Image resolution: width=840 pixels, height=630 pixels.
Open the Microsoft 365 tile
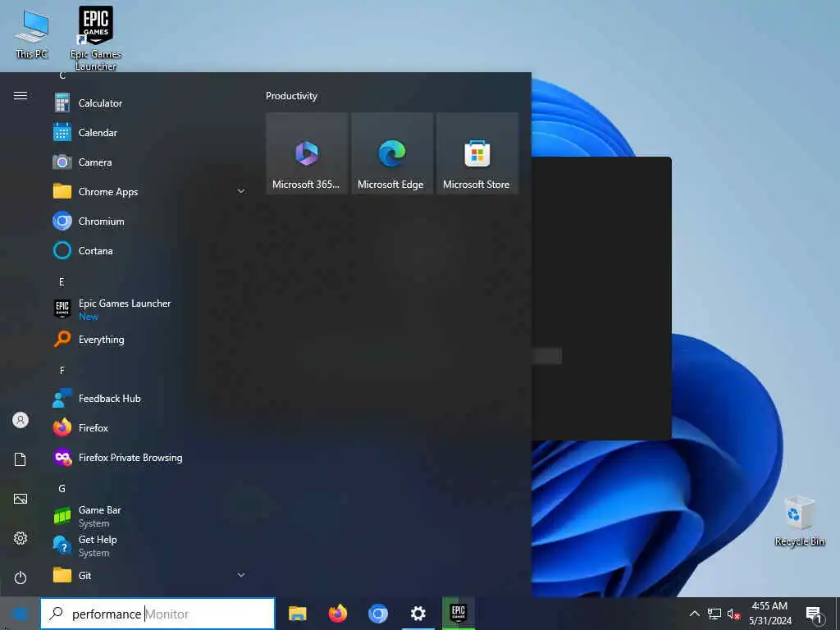coord(307,153)
